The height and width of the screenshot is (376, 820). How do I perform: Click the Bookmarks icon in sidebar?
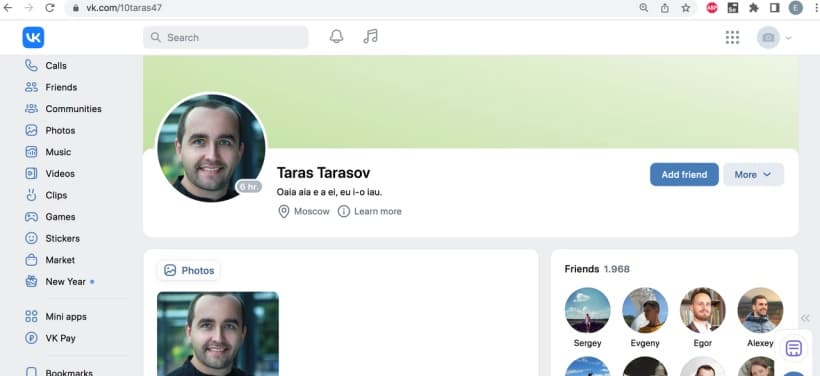coord(31,371)
